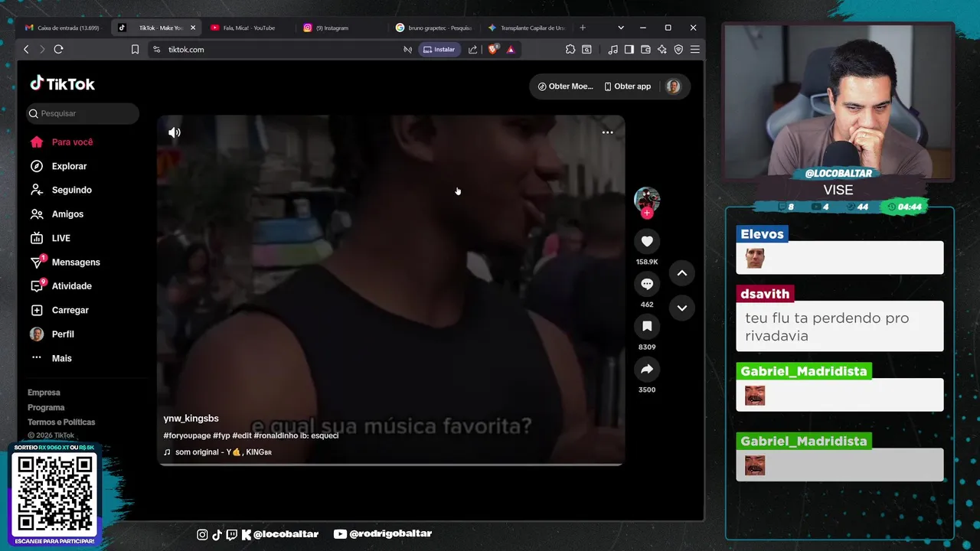Screen dimensions: 980x551
Task: Open the tab search dropdown arrow
Action: coord(621,28)
